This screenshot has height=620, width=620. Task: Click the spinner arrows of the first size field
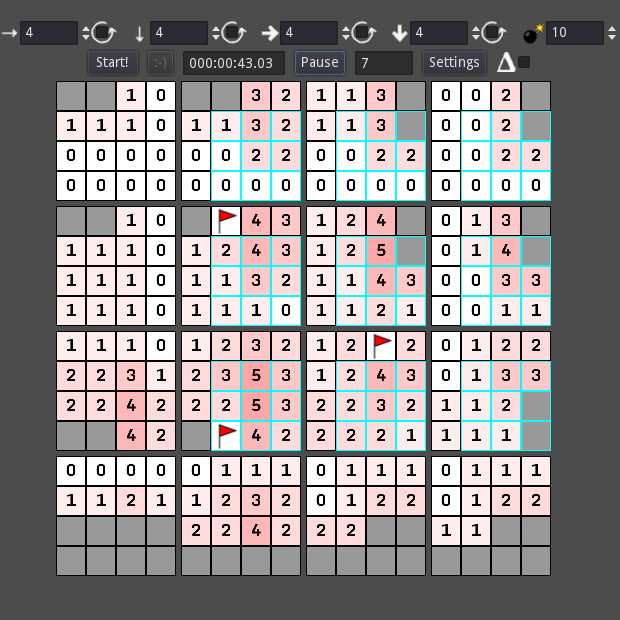[x=85, y=33]
